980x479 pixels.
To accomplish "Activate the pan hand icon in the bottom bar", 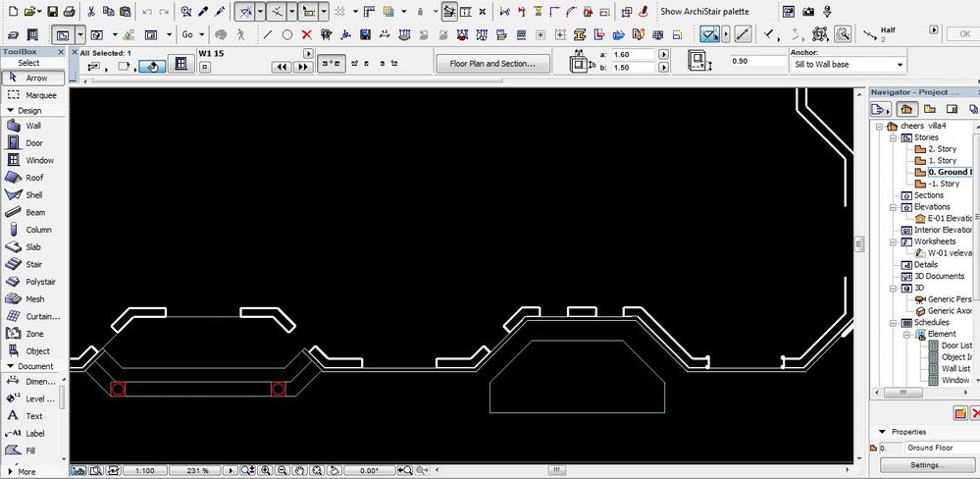I will pos(300,470).
